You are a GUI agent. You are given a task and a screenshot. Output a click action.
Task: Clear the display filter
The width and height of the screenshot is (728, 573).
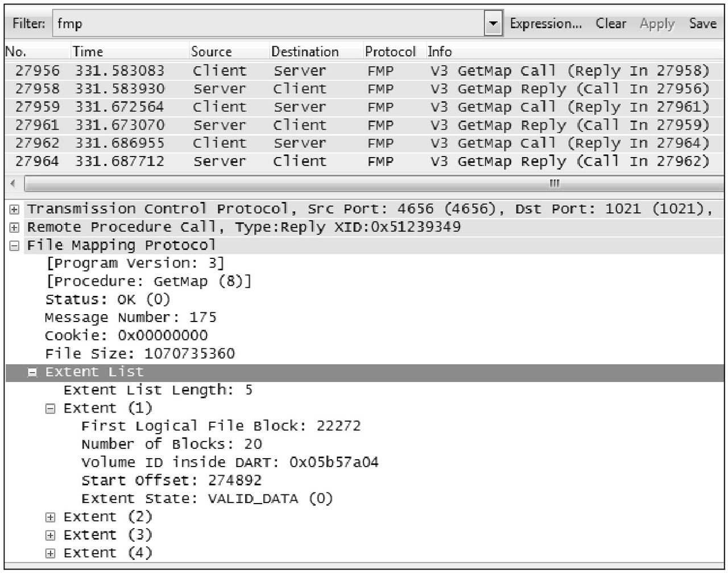point(611,24)
